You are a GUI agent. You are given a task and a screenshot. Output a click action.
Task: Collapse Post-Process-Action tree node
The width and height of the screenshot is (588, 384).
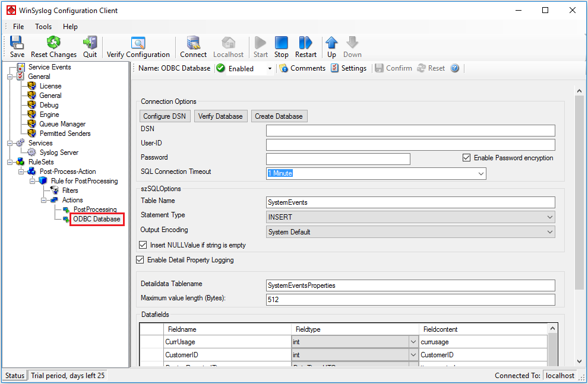point(21,172)
